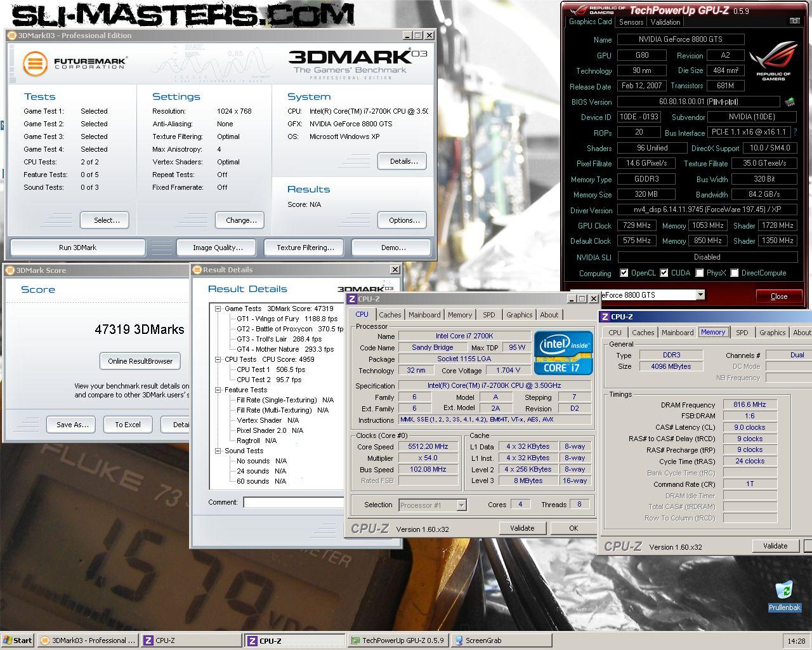Click the Comment input field in Result Details

click(x=295, y=503)
